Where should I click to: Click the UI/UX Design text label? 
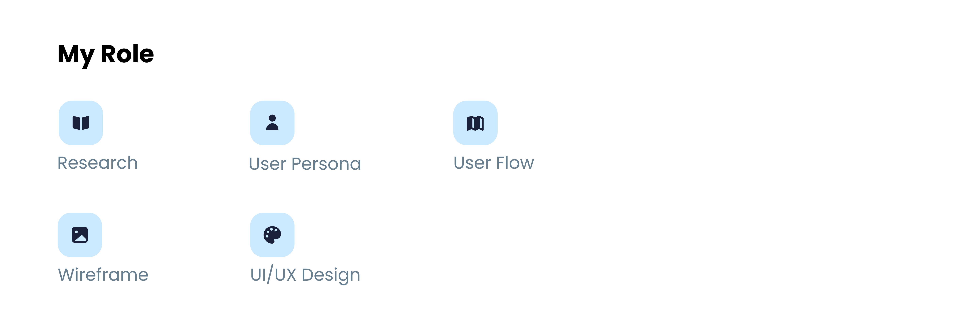point(305,275)
